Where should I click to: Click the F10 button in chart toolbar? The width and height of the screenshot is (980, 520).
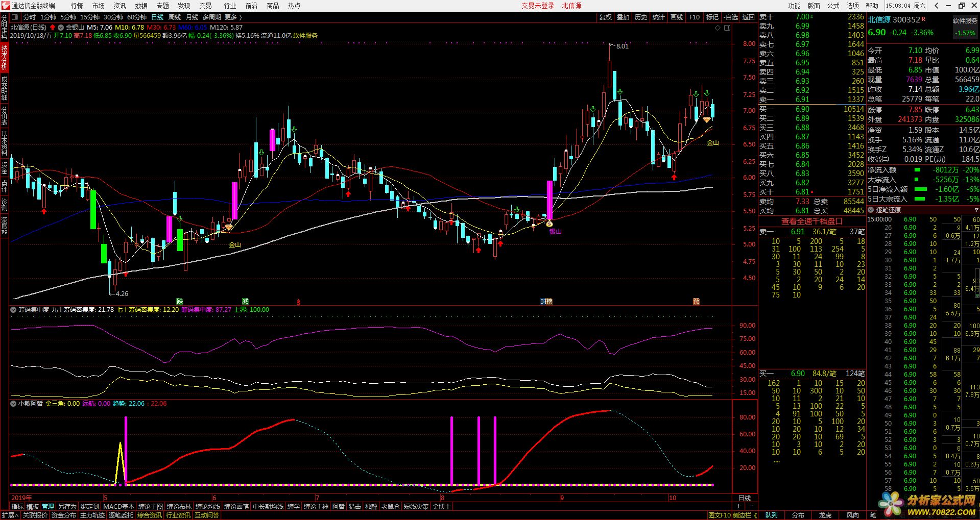(695, 17)
